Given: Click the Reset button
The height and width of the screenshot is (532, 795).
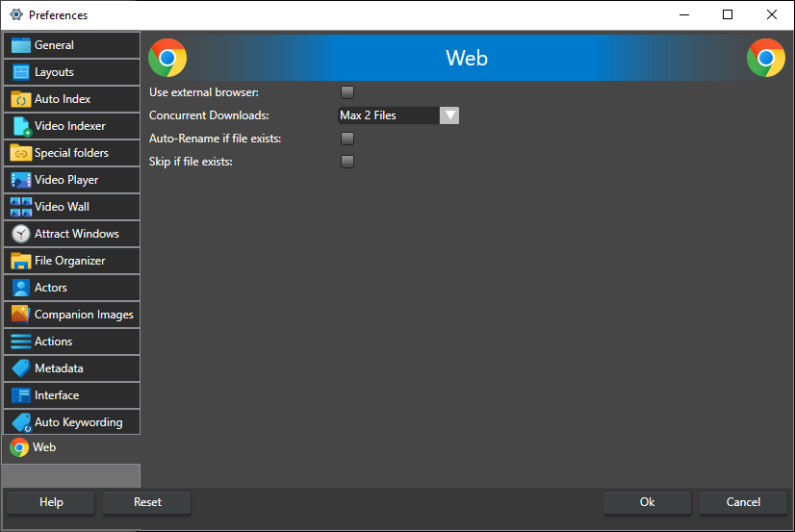Looking at the screenshot, I should coord(147,502).
